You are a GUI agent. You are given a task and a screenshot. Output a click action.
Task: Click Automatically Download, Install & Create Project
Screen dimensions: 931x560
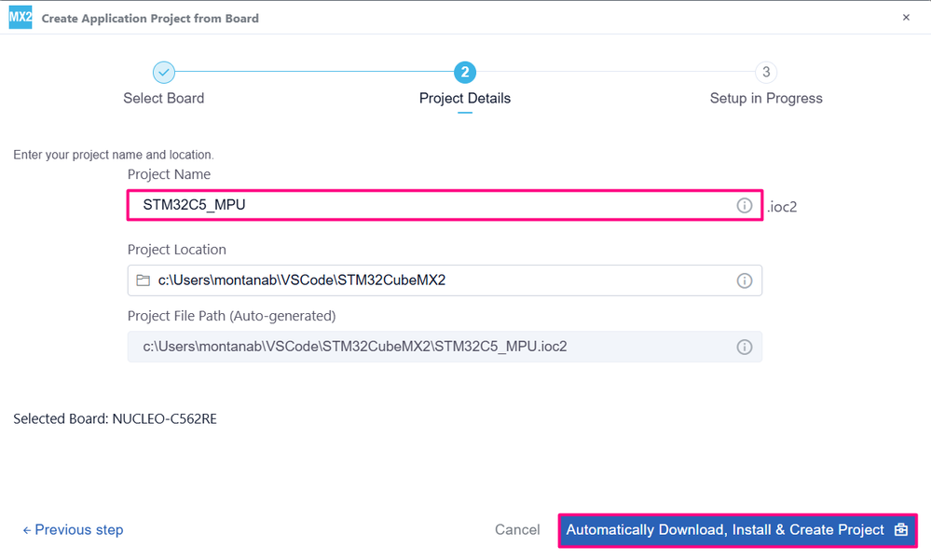[x=737, y=530]
